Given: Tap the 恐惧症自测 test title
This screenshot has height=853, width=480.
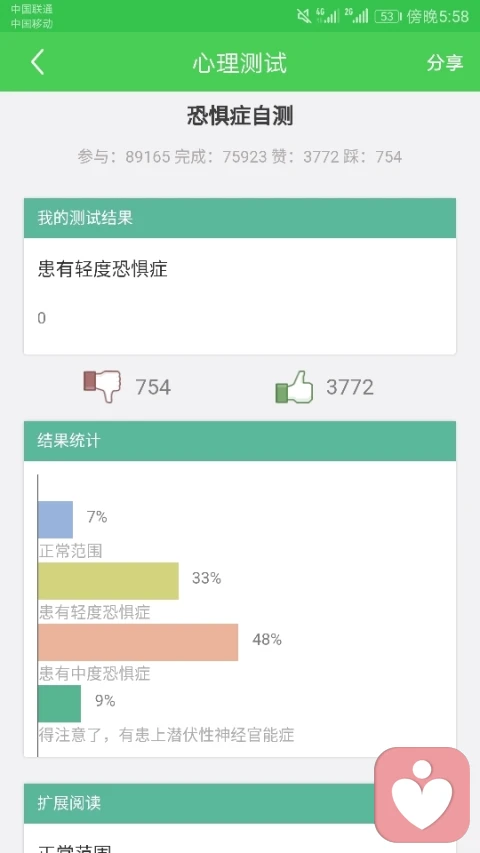Looking at the screenshot, I should point(240,116).
